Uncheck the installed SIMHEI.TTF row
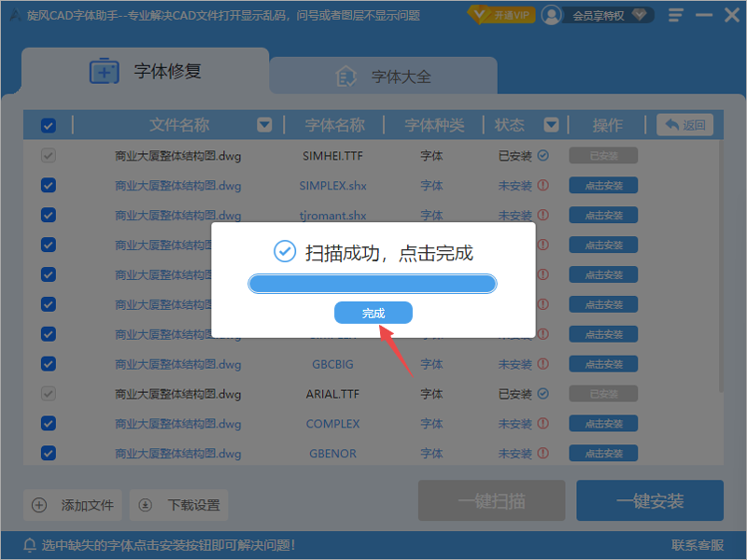Image resolution: width=747 pixels, height=560 pixels. pyautogui.click(x=48, y=156)
